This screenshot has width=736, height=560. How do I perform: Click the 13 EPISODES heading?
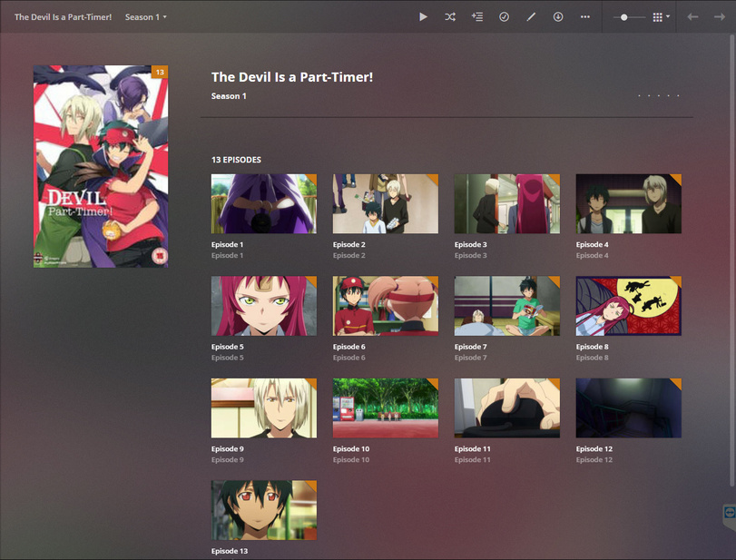pyautogui.click(x=236, y=160)
